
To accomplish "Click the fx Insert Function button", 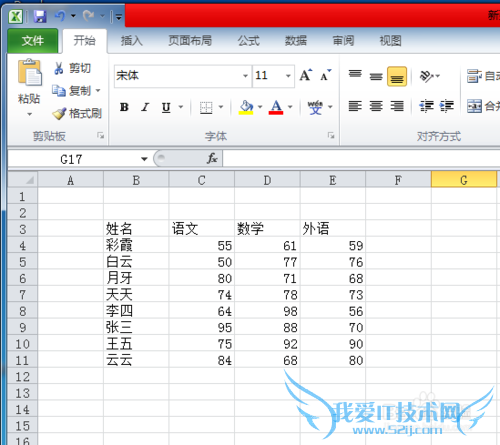I will 212,158.
